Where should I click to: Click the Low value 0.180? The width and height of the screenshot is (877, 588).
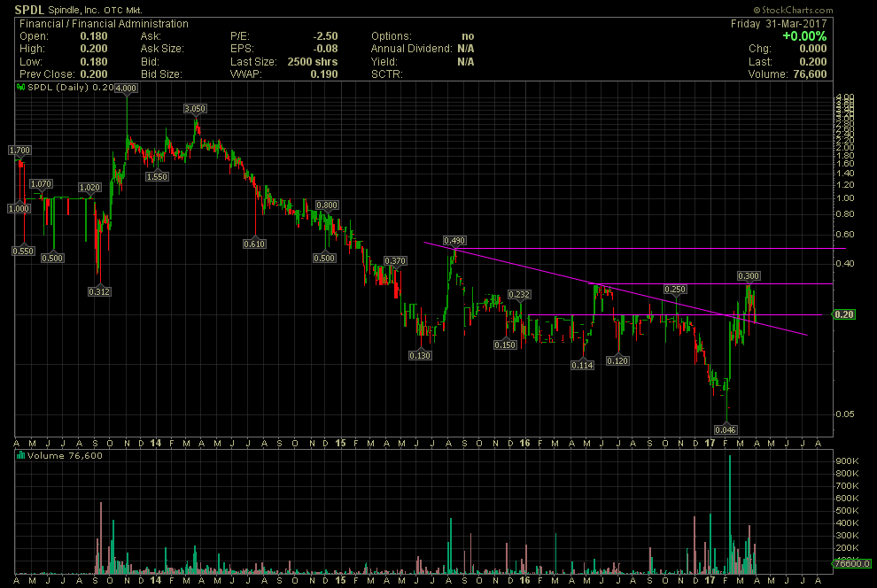coord(93,61)
